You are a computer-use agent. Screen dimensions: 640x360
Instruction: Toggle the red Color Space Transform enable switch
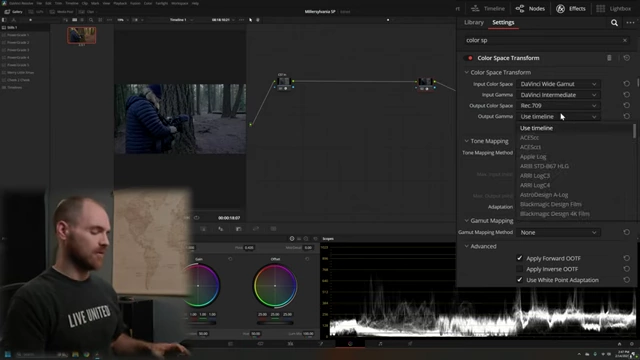click(469, 58)
